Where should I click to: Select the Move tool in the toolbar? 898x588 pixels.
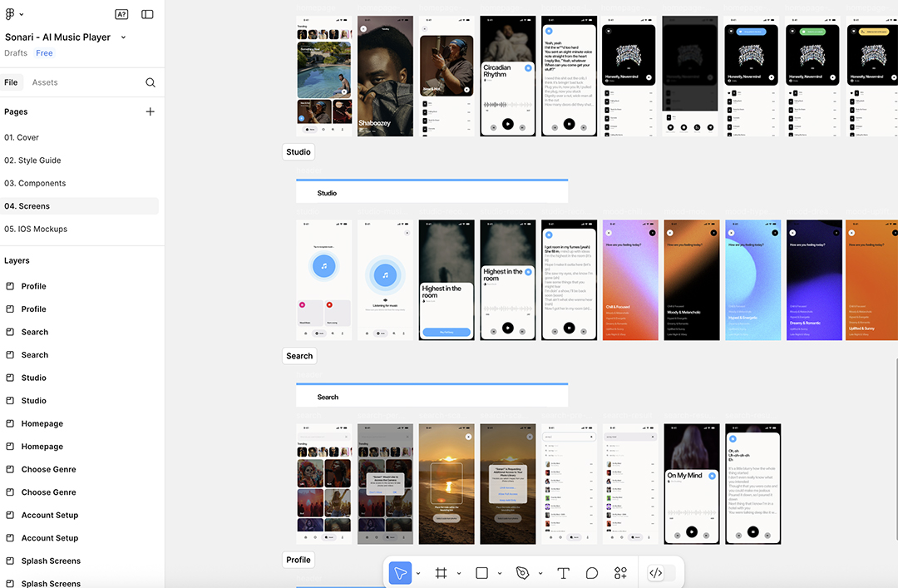pos(400,573)
